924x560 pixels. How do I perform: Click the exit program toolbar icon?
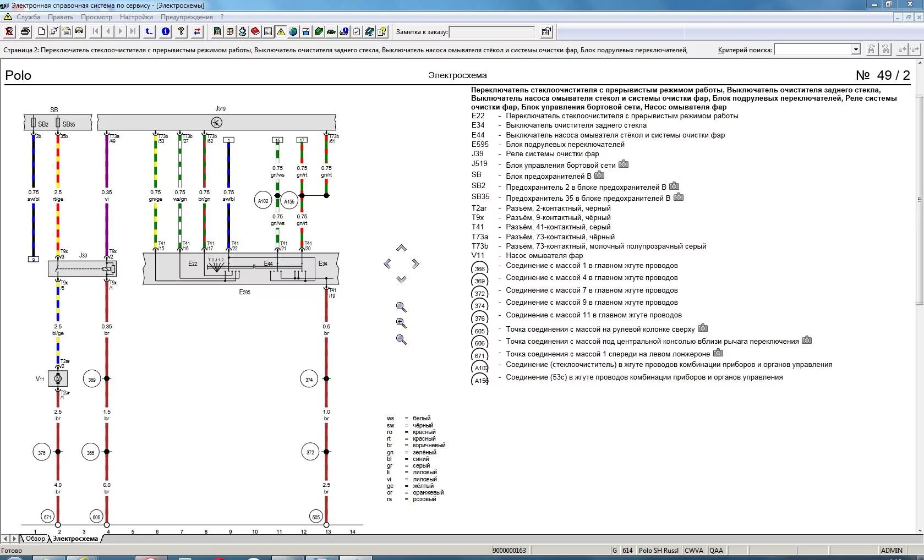click(x=9, y=31)
